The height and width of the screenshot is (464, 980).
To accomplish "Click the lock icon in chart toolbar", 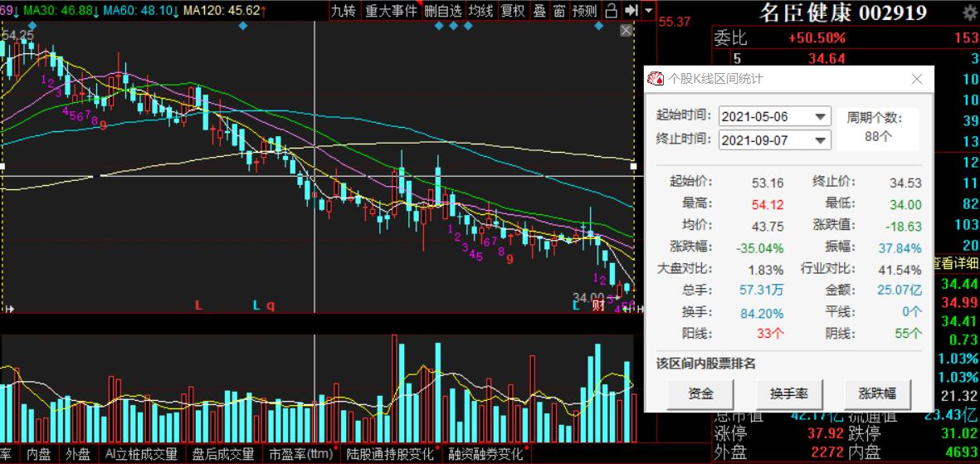I will 612,10.
